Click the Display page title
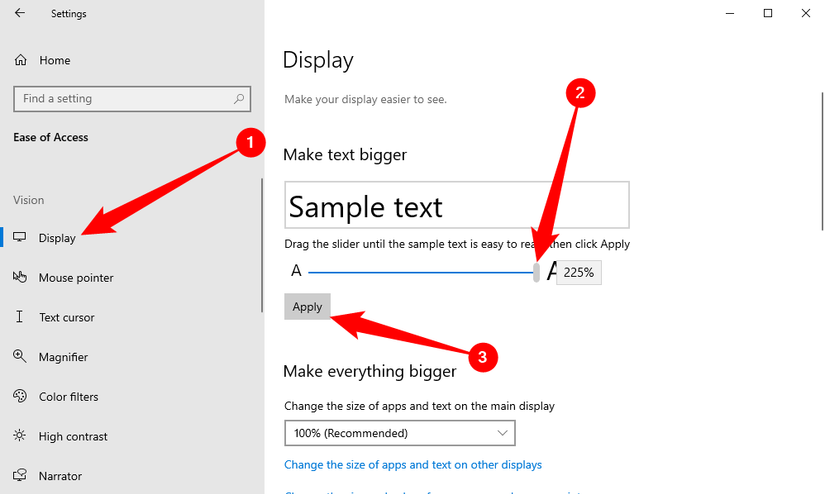This screenshot has height=494, width=825. click(x=318, y=61)
